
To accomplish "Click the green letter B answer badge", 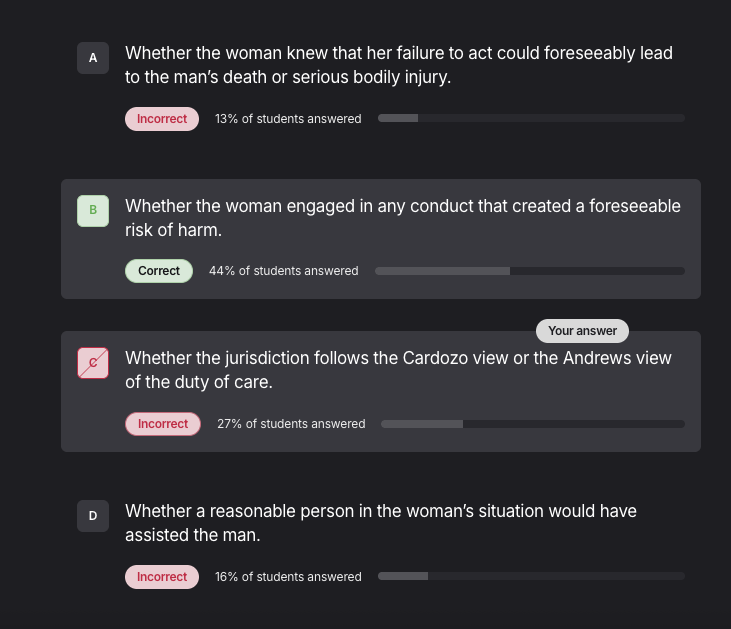I will click(x=93, y=210).
